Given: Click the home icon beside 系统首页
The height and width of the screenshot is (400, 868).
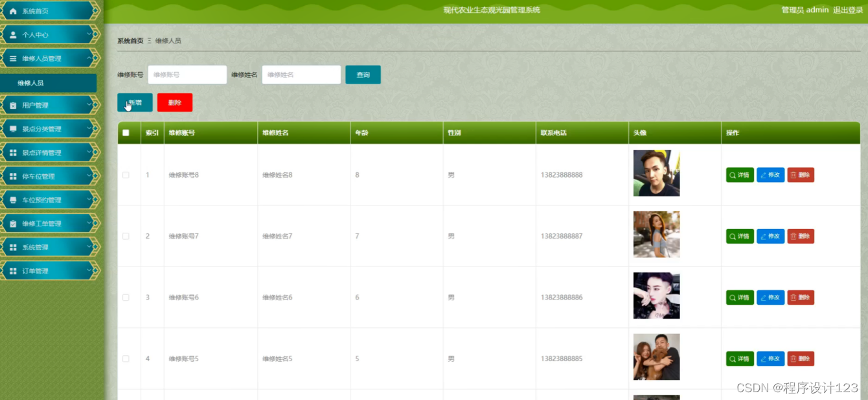Looking at the screenshot, I should pyautogui.click(x=13, y=11).
